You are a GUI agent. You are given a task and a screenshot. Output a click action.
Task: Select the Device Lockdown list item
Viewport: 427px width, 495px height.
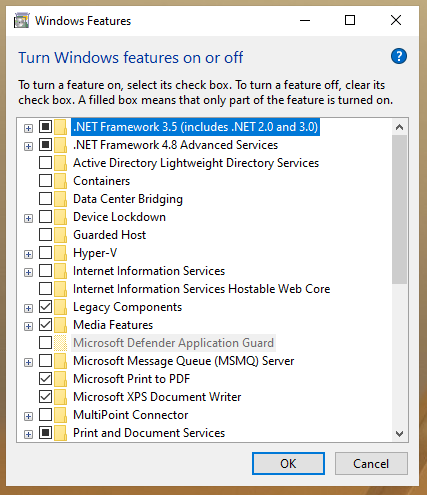119,217
